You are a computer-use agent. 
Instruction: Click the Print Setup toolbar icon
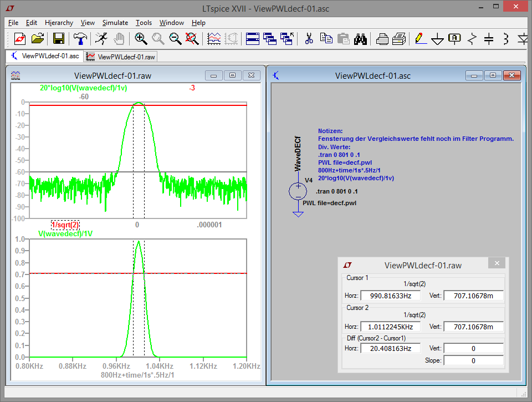click(x=399, y=39)
